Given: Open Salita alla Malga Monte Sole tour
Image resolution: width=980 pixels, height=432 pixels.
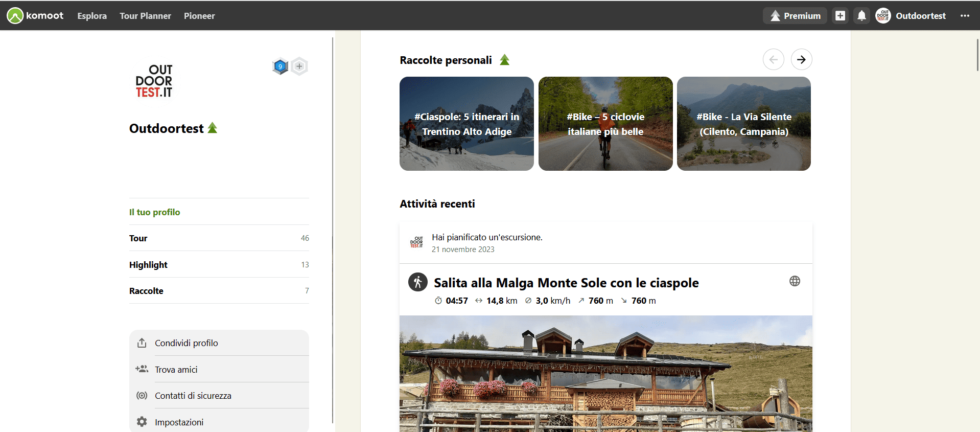Looking at the screenshot, I should [x=566, y=283].
